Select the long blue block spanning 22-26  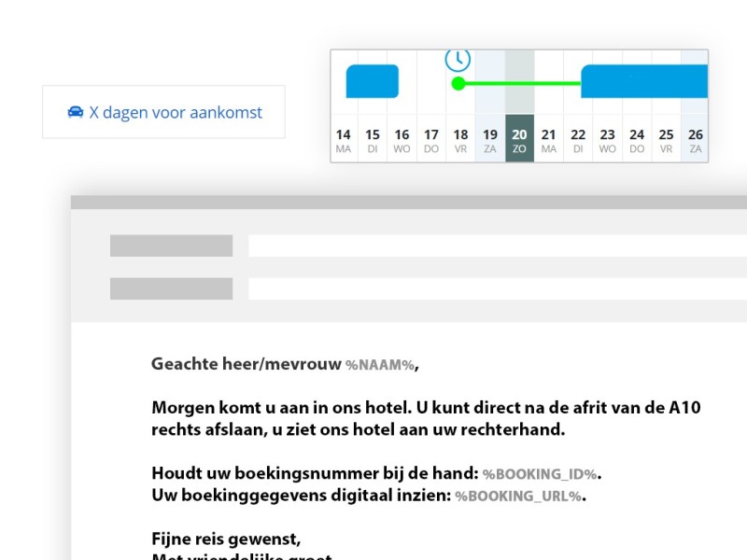click(x=644, y=81)
